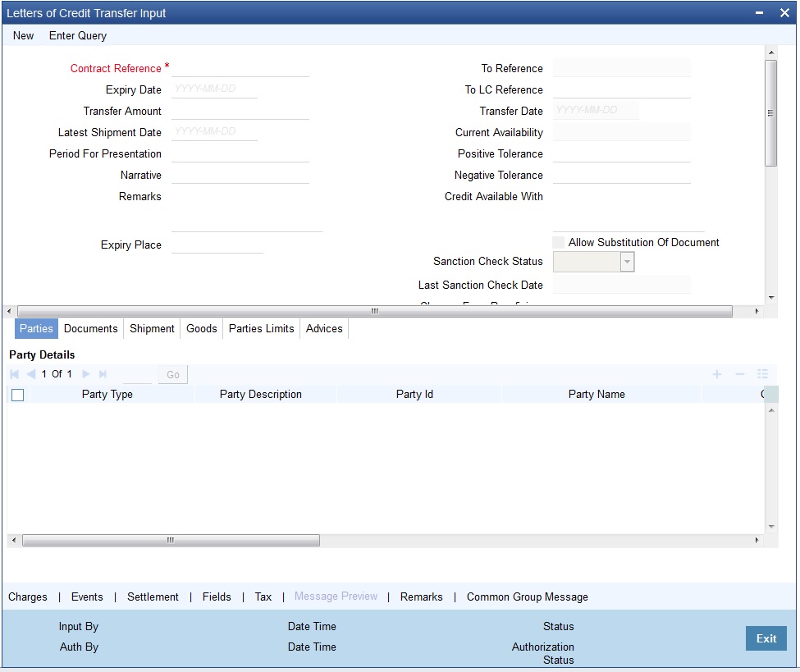The image size is (800, 672).
Task: Go to last party record icon
Action: coord(103,374)
